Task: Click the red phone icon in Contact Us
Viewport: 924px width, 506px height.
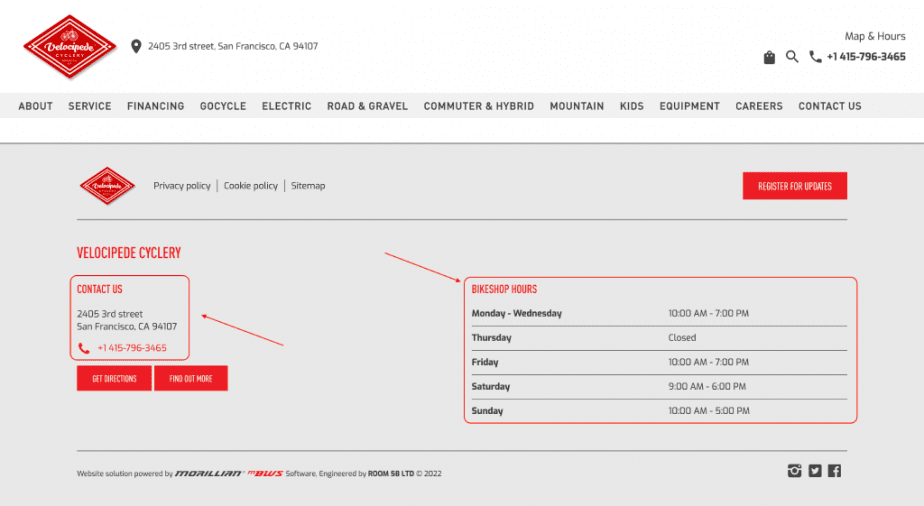Action: coord(84,348)
